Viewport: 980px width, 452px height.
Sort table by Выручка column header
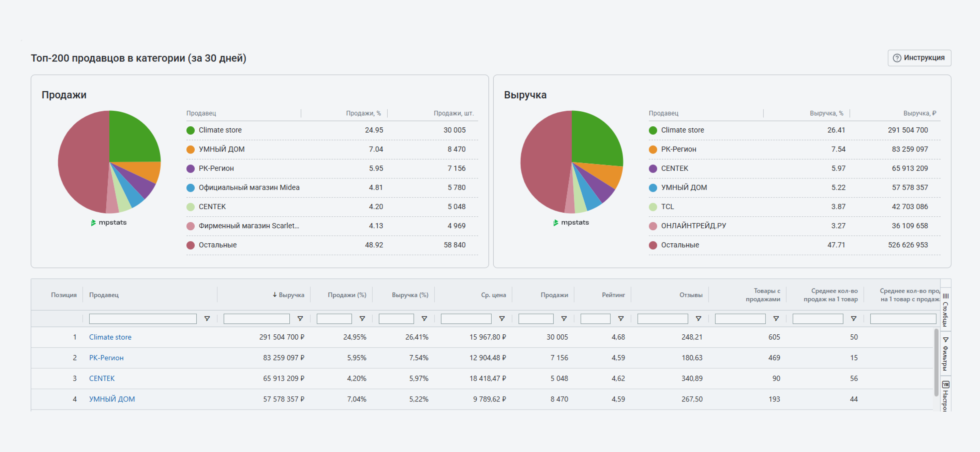click(288, 295)
